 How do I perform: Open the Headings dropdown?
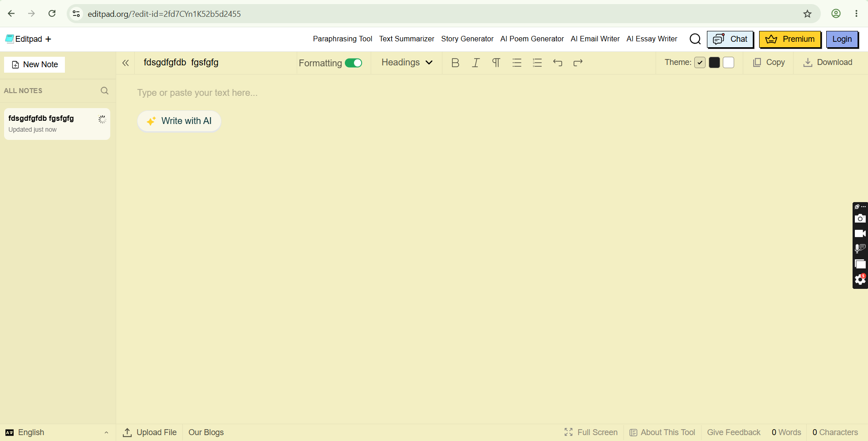(x=407, y=63)
